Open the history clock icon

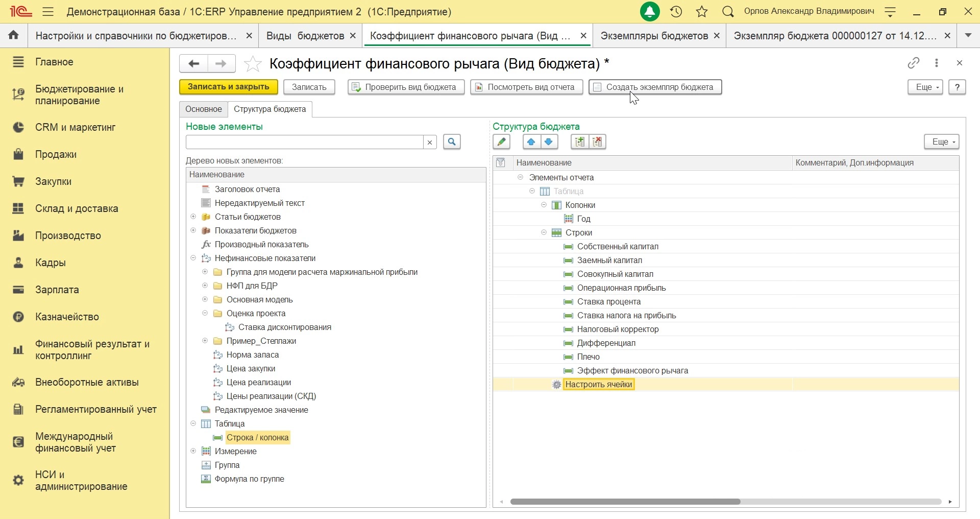coord(676,12)
